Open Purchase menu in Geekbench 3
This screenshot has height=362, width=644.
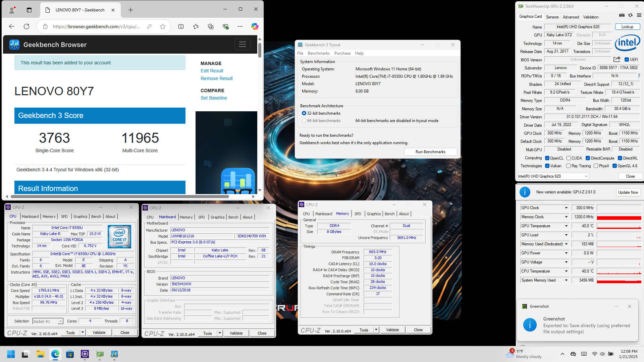point(342,53)
